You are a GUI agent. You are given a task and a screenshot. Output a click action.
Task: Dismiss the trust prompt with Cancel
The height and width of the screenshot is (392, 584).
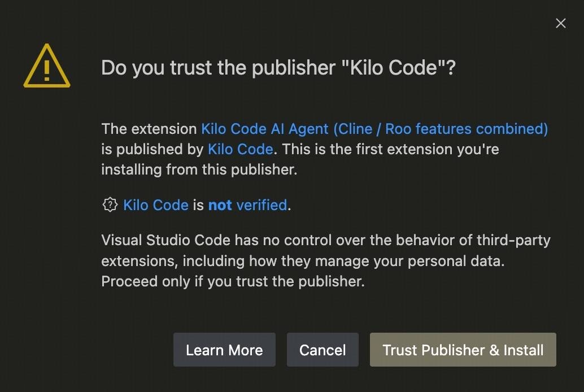coord(322,350)
